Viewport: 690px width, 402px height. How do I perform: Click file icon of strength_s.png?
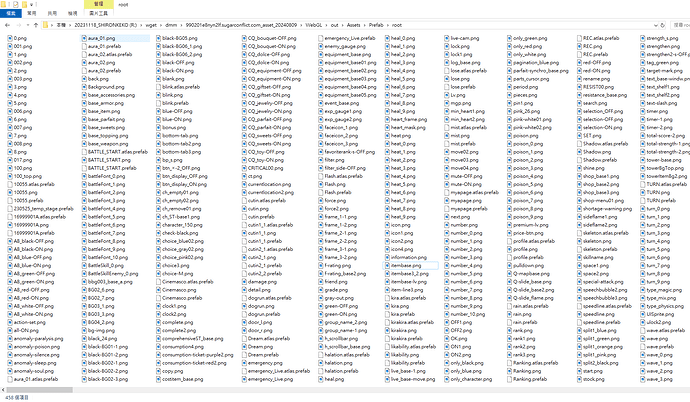point(642,38)
